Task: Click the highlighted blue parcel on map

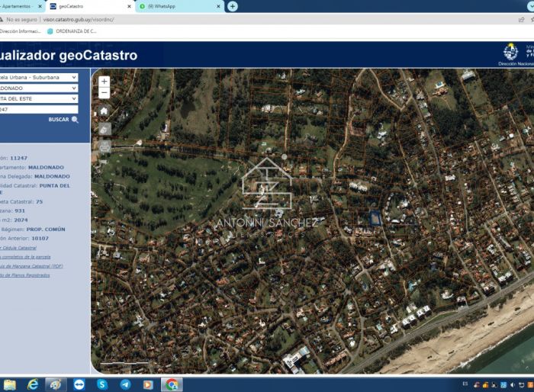Action: click(375, 218)
